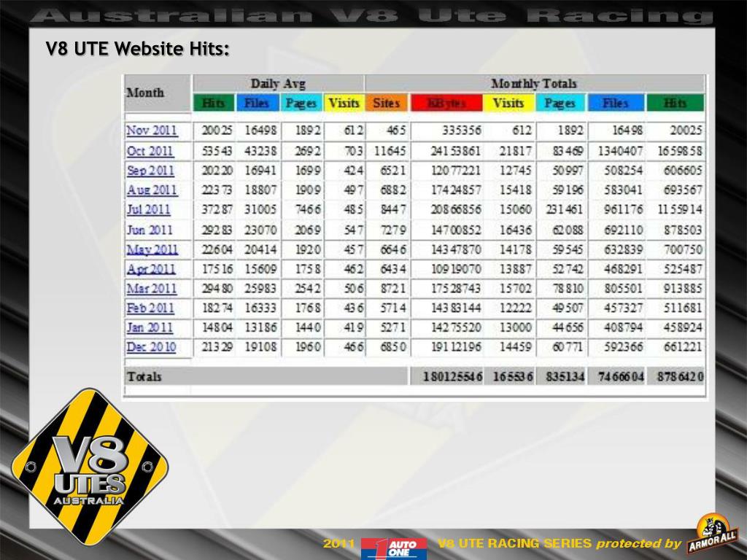Click the yellow Daily Avg Visits header
Image resolution: width=747 pixels, height=560 pixels.
tap(344, 103)
